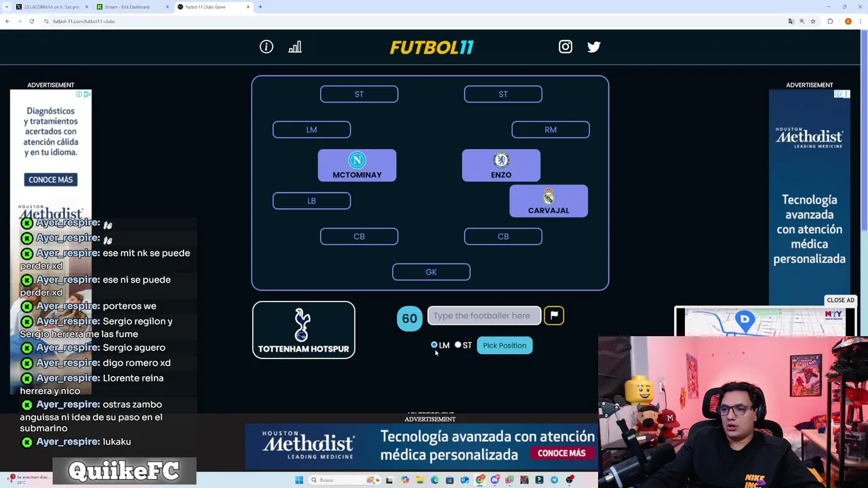Close the Futbol 11 Clubs Game tab
This screenshot has width=868, height=488.
point(248,7)
